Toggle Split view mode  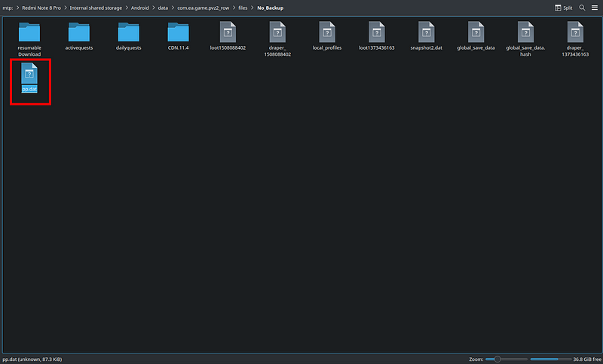[563, 8]
